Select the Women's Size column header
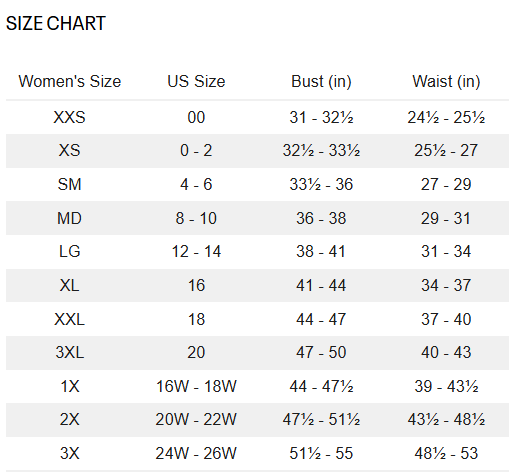528x475 pixels. [70, 81]
